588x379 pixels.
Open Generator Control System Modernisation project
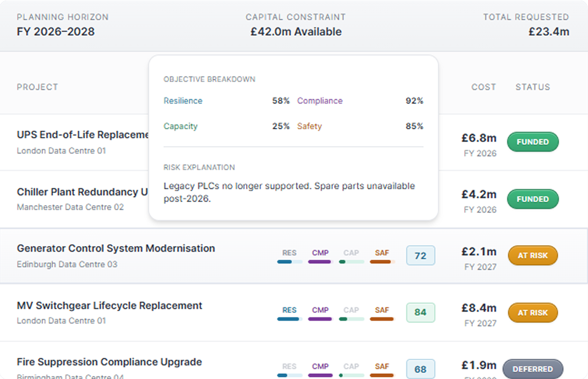click(116, 248)
